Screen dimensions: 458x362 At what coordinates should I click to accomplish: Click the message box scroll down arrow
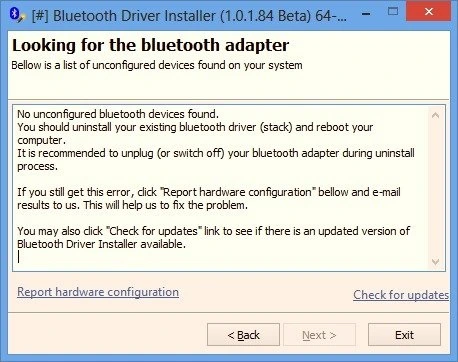click(x=435, y=262)
